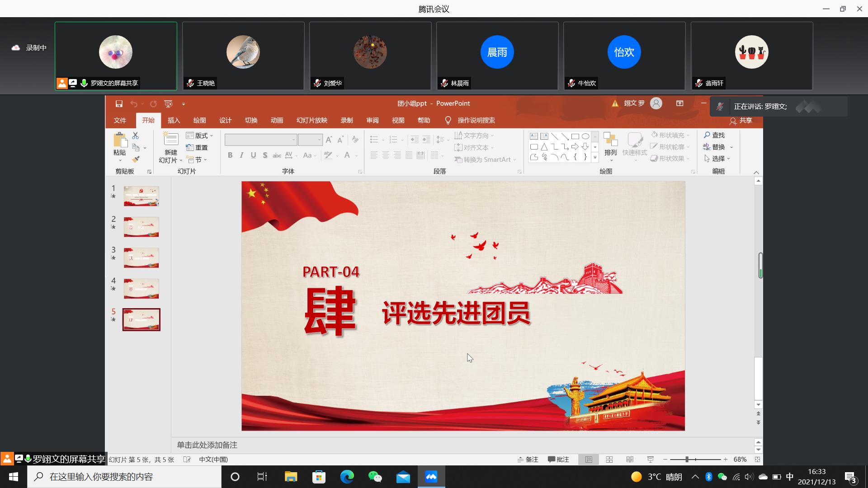Click the Find (查找) button
The image size is (868, 488).
click(714, 135)
